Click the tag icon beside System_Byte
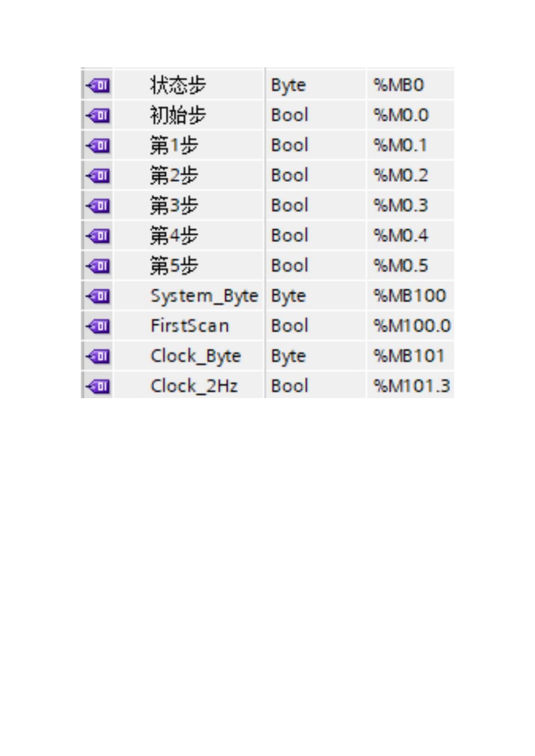The width and height of the screenshot is (535, 756). [98, 296]
